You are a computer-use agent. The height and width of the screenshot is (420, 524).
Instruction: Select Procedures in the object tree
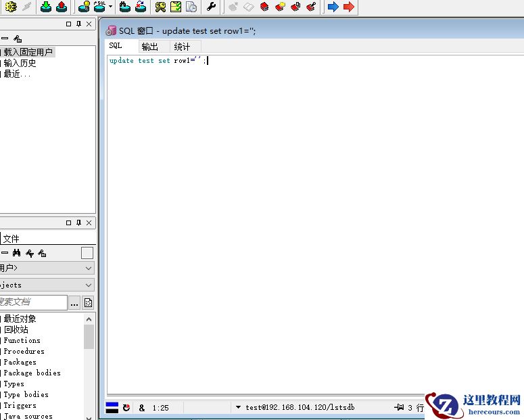[24, 351]
